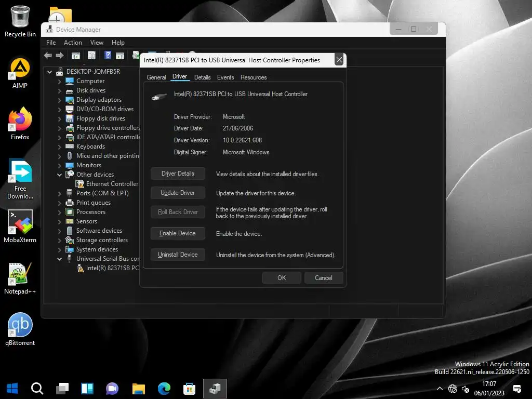
Task: Expand the Computer category
Action: pyautogui.click(x=59, y=82)
